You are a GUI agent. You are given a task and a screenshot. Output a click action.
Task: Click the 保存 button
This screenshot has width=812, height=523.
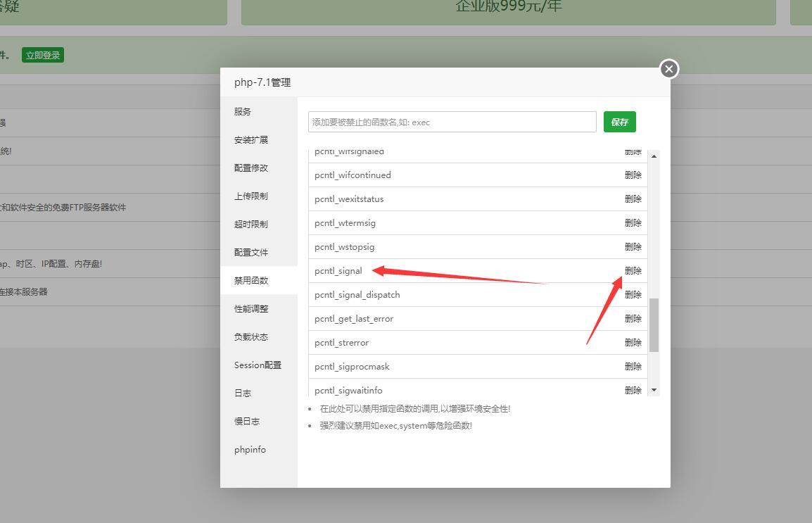point(619,121)
